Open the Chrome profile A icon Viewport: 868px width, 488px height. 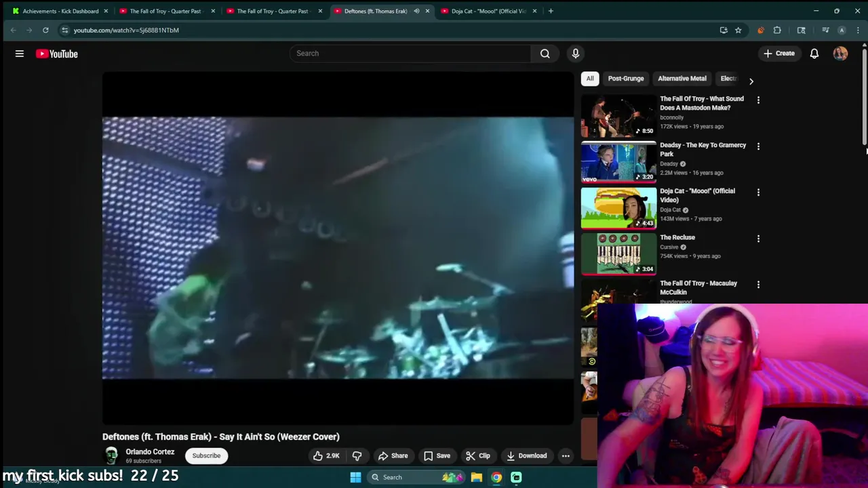tap(842, 30)
